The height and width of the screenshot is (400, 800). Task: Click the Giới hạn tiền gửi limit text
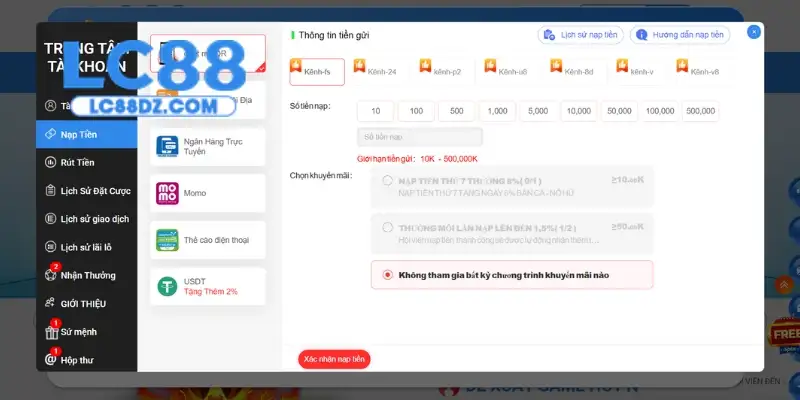(x=417, y=159)
